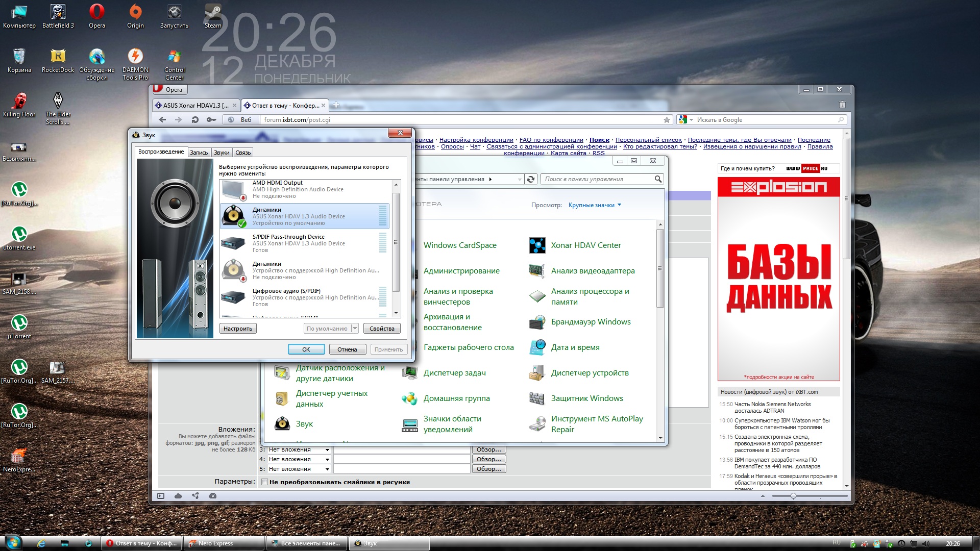
Task: Click OK in the Sound dialog
Action: tap(306, 349)
